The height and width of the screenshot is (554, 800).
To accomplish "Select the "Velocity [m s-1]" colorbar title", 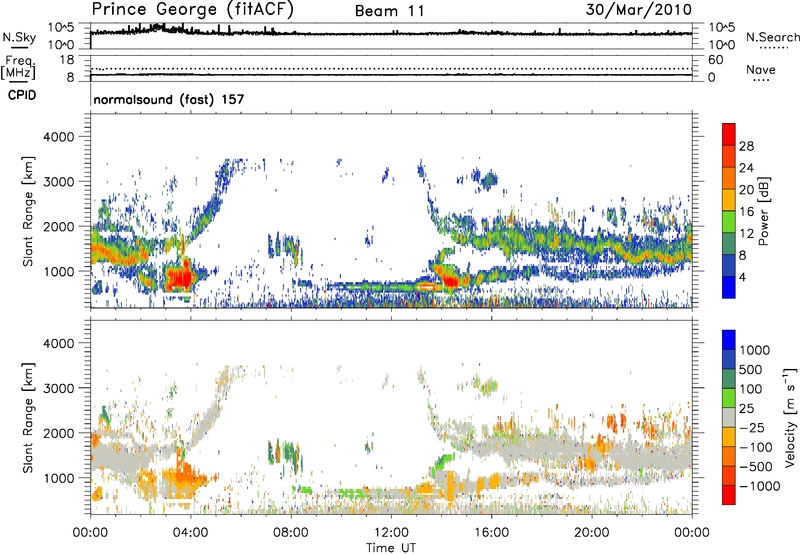I will click(x=790, y=417).
